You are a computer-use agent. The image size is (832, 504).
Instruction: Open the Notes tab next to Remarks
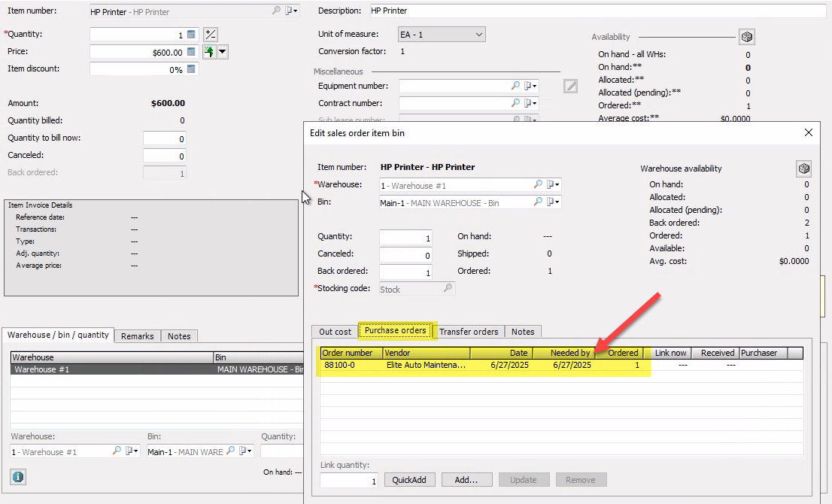pyautogui.click(x=179, y=336)
